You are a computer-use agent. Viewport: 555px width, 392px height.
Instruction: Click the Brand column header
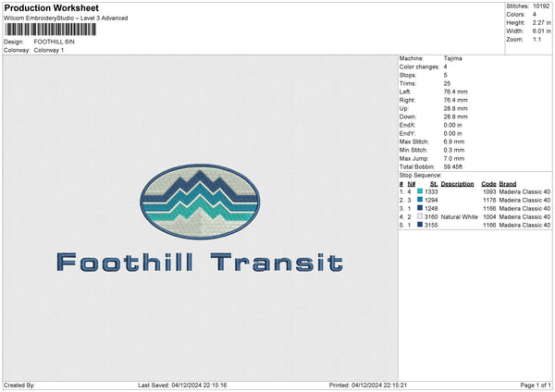pos(507,183)
